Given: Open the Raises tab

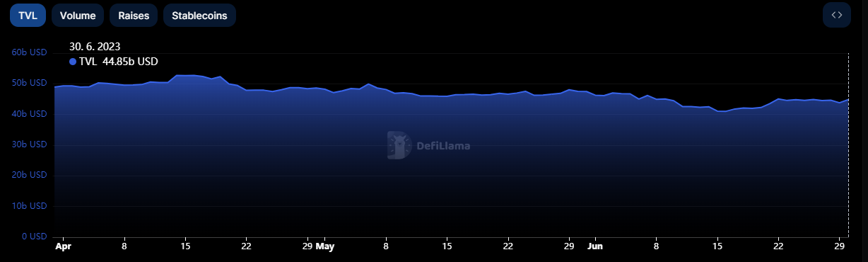Looking at the screenshot, I should point(134,15).
